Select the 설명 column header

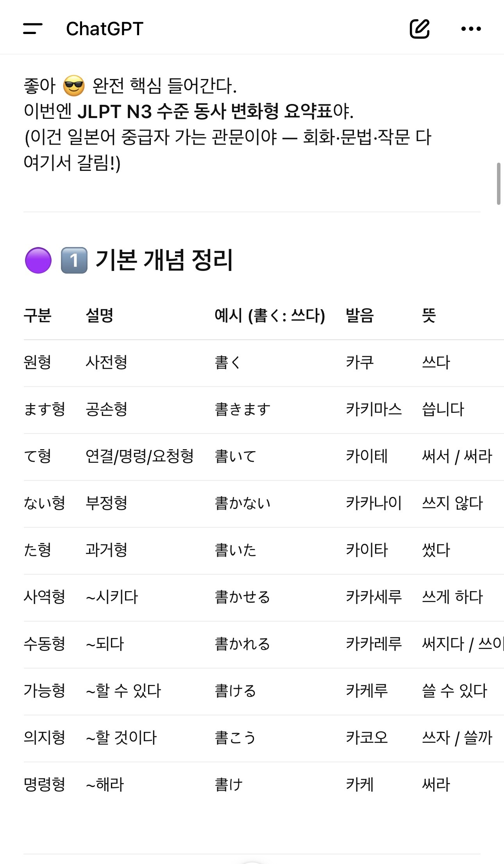(x=100, y=315)
